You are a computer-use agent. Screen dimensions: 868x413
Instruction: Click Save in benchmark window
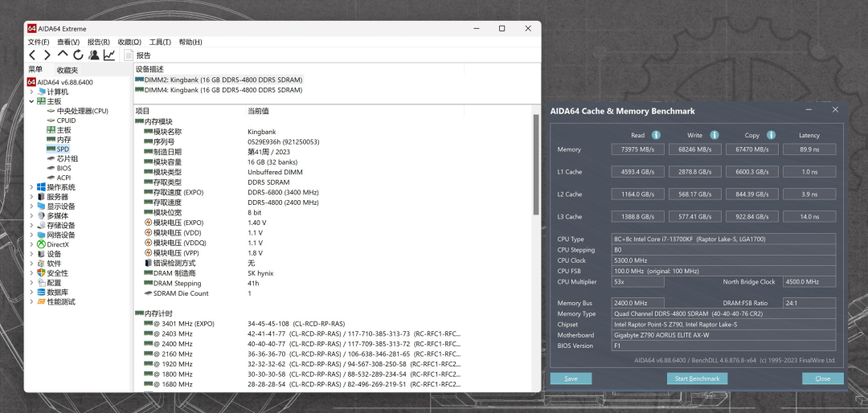(571, 378)
